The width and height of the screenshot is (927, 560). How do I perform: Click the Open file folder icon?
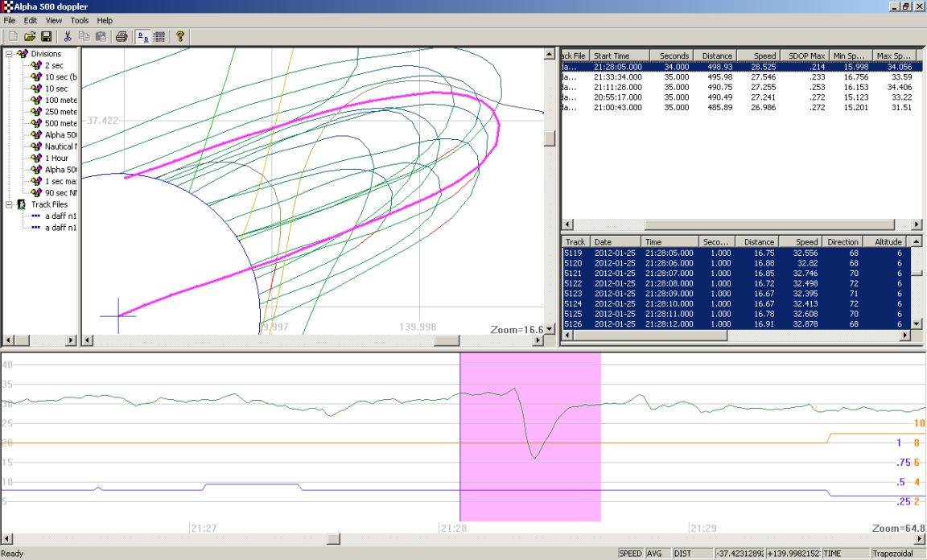tap(30, 36)
